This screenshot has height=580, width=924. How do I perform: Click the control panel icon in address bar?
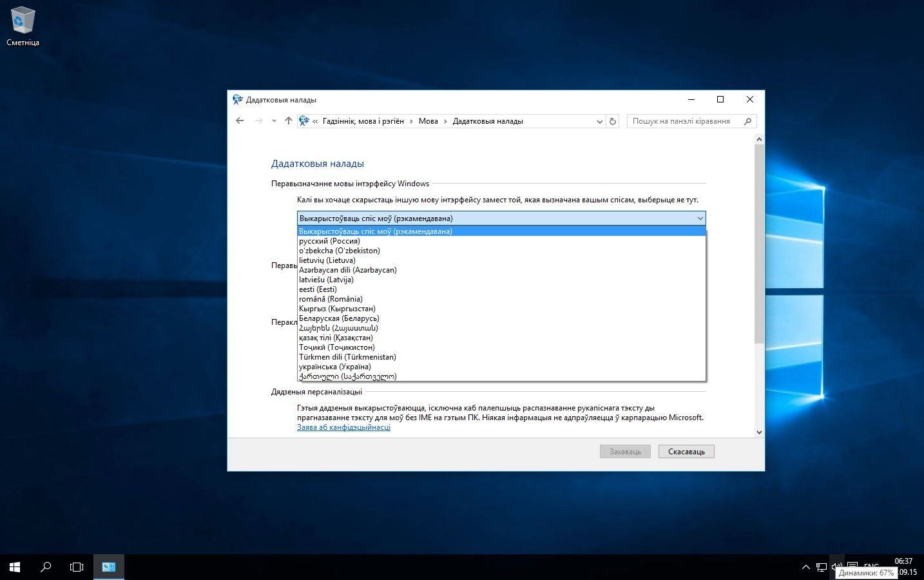pos(304,121)
